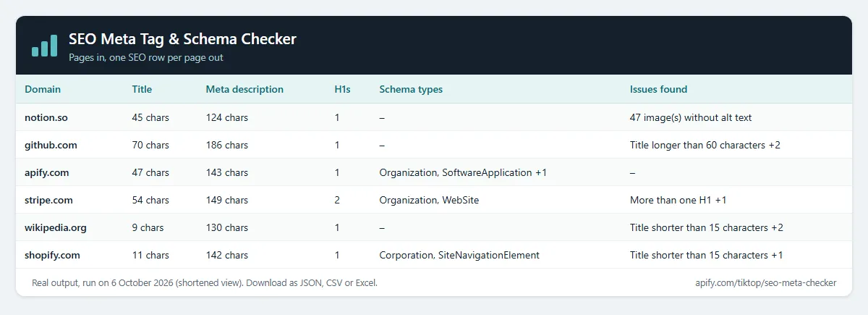Screen dimensions: 868x315
Task: Click the github.com domain cell
Action: click(x=51, y=145)
